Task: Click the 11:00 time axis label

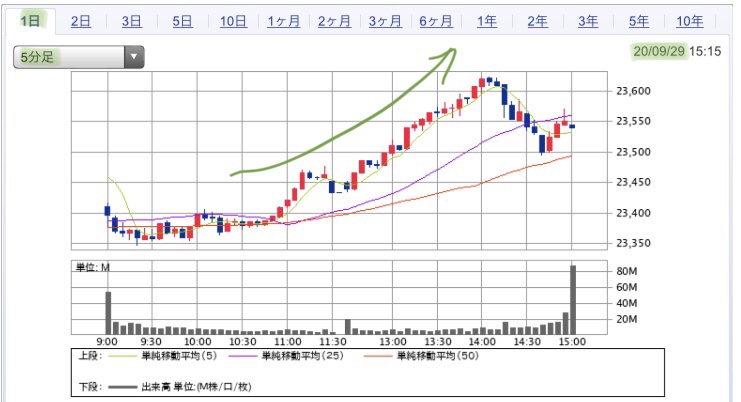Action: [287, 342]
